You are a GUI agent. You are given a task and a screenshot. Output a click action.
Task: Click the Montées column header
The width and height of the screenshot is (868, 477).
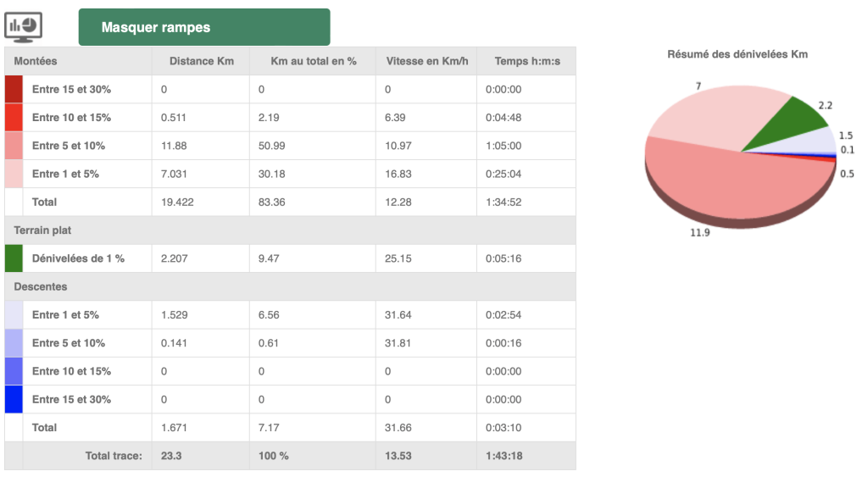[x=36, y=61]
